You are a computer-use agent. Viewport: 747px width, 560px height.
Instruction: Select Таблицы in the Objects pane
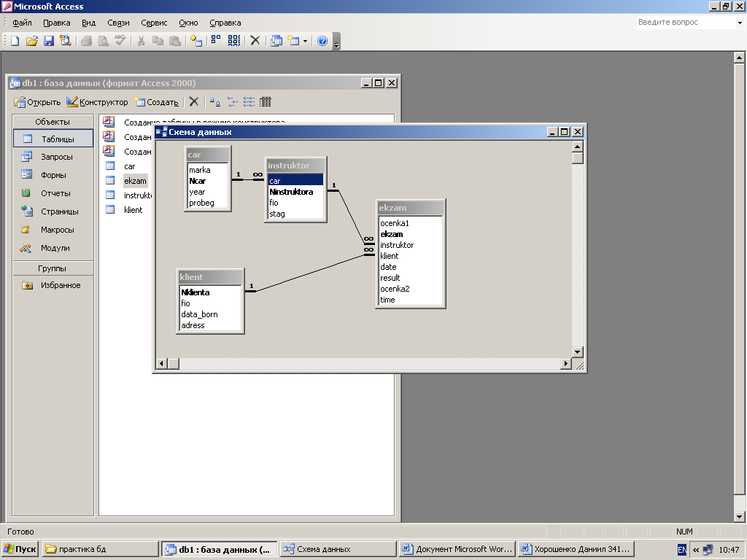53,139
